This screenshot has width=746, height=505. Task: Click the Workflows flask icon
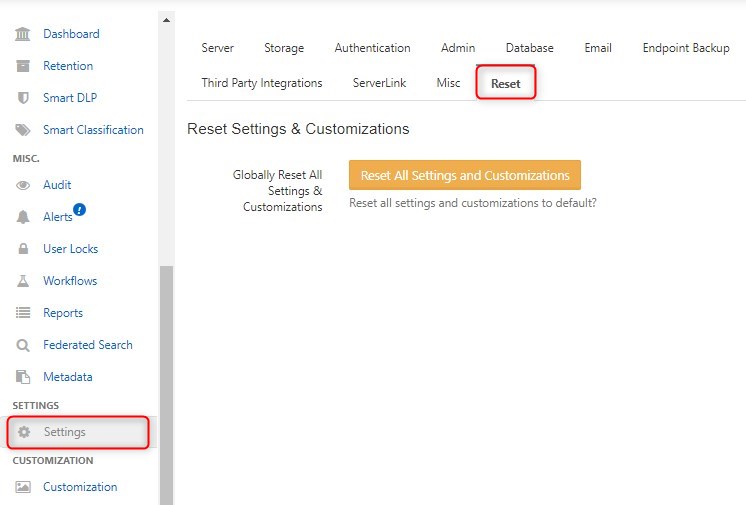click(x=22, y=281)
